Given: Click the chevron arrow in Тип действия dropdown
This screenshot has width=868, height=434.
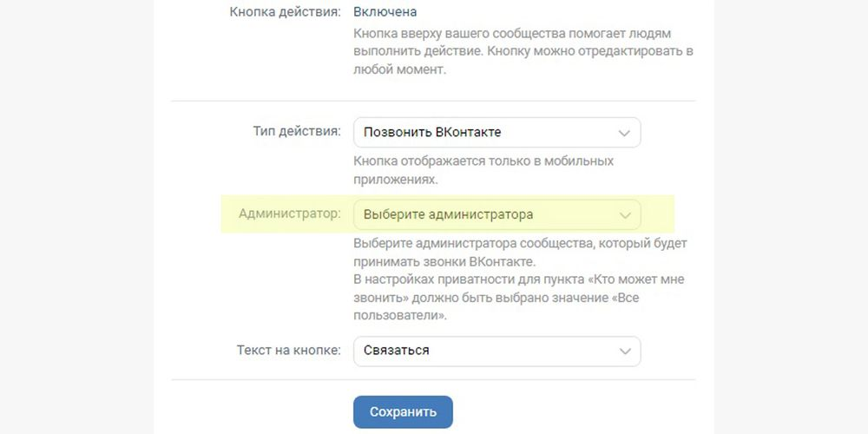Looking at the screenshot, I should tap(624, 134).
